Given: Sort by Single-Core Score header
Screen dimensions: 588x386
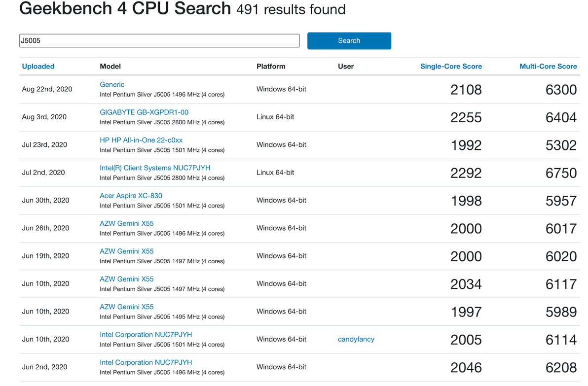Looking at the screenshot, I should 451,67.
